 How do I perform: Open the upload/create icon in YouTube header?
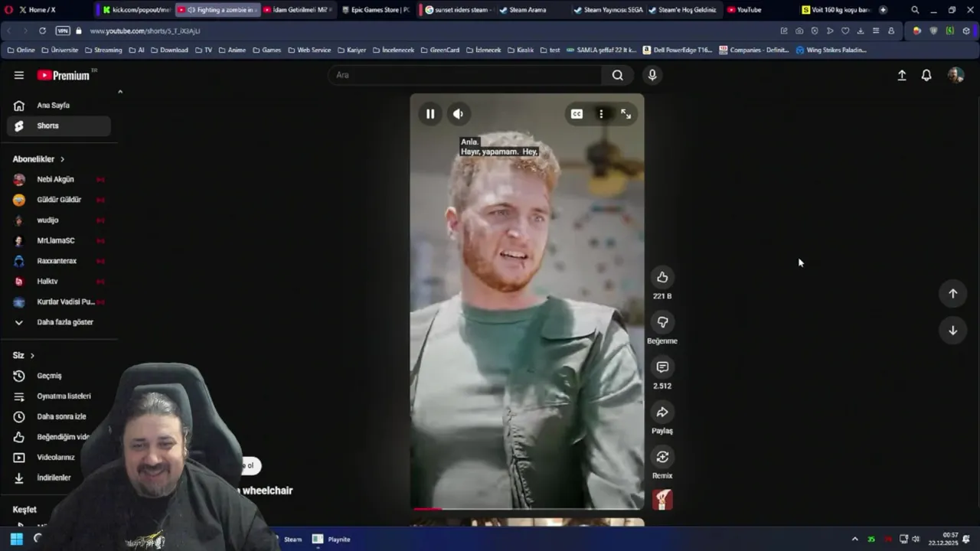point(902,75)
